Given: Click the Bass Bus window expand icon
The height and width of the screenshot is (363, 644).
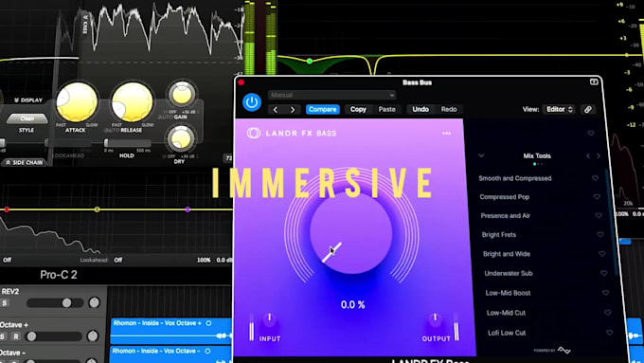Looking at the screenshot, I should coord(594,82).
